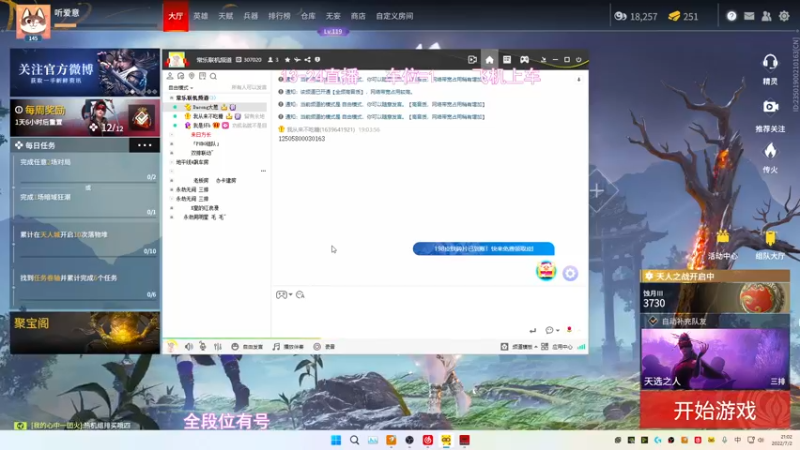Image resolution: width=800 pixels, height=450 pixels.
Task: Toggle 播放伴奏 accompaniment playback
Action: 288,346
